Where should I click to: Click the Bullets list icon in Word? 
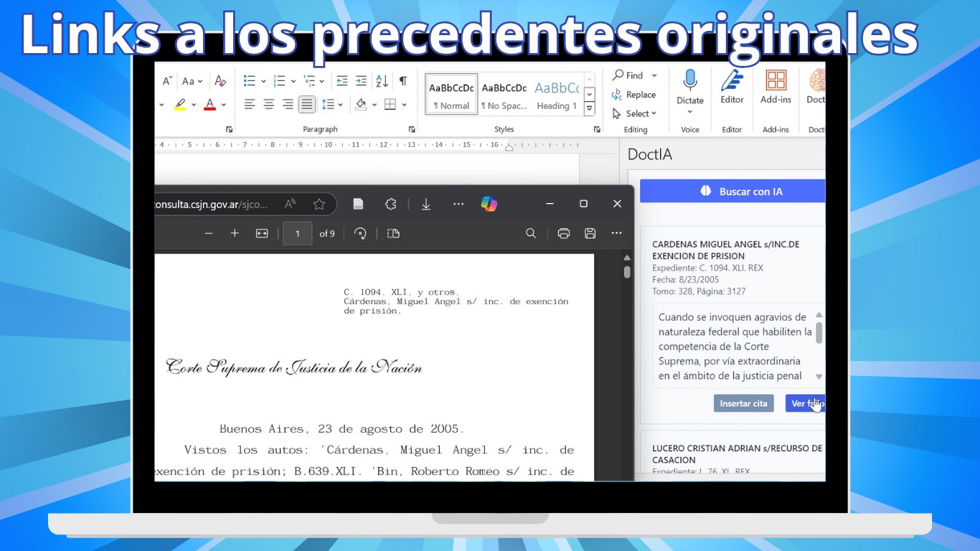pyautogui.click(x=250, y=81)
